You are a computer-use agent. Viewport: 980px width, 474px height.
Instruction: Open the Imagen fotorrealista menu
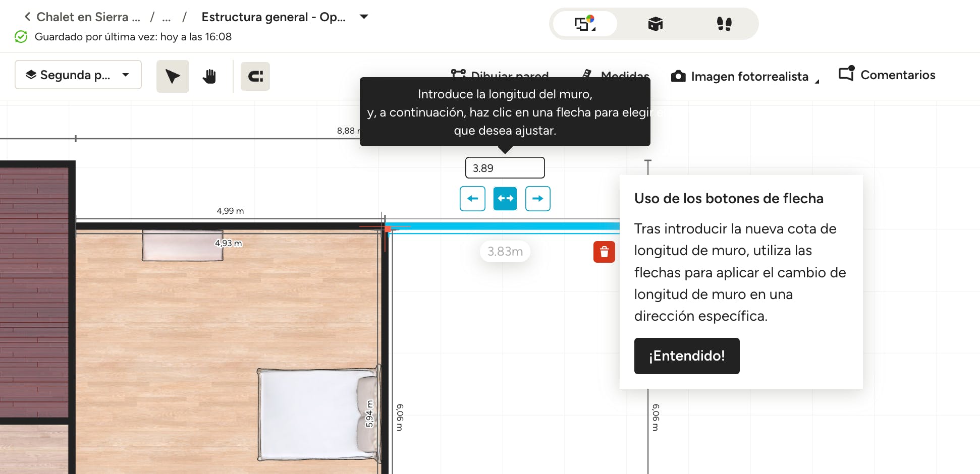click(745, 76)
